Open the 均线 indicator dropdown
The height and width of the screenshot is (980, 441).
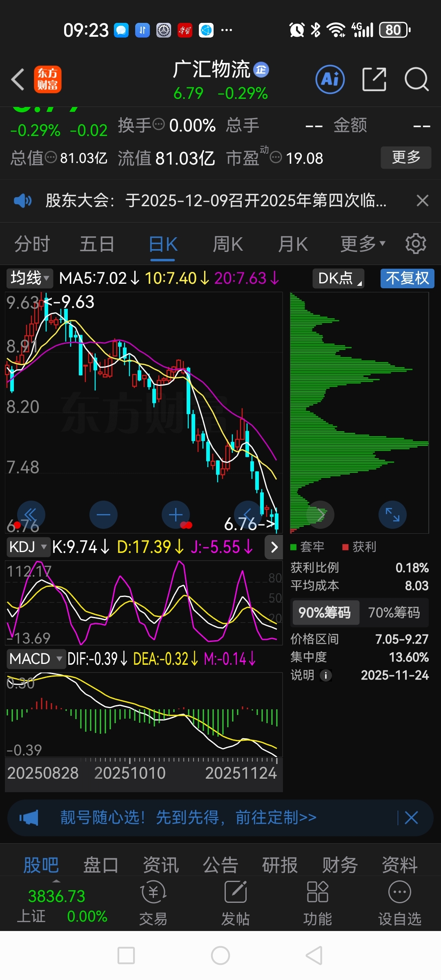(30, 278)
